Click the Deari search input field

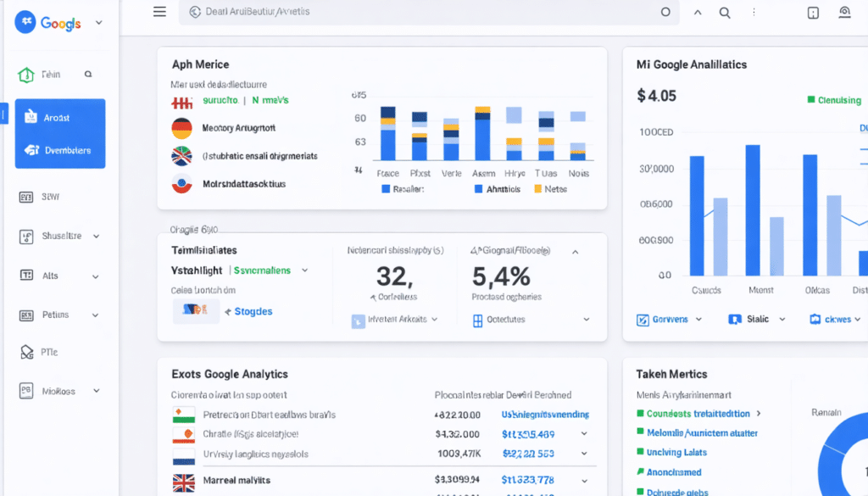point(428,12)
